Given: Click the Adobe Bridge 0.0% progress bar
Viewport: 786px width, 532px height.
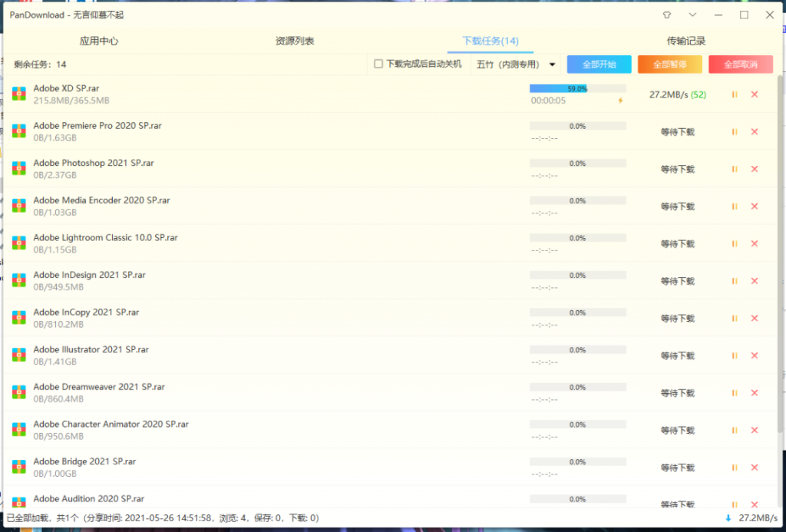Looking at the screenshot, I should pyautogui.click(x=578, y=462).
